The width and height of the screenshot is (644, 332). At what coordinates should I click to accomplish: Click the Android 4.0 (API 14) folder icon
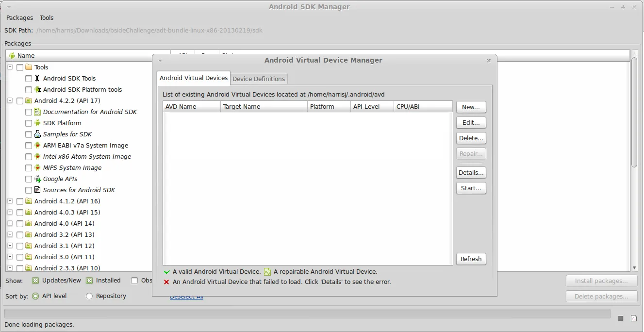29,223
